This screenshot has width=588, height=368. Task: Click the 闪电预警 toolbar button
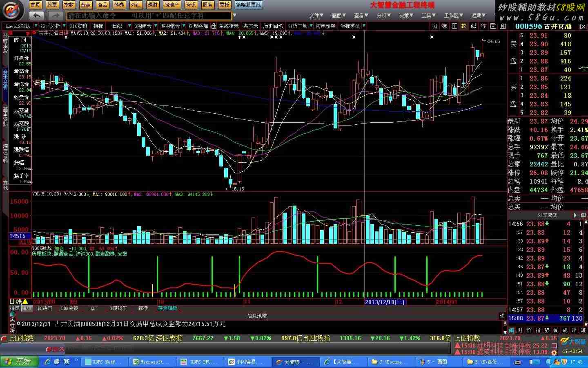click(325, 26)
